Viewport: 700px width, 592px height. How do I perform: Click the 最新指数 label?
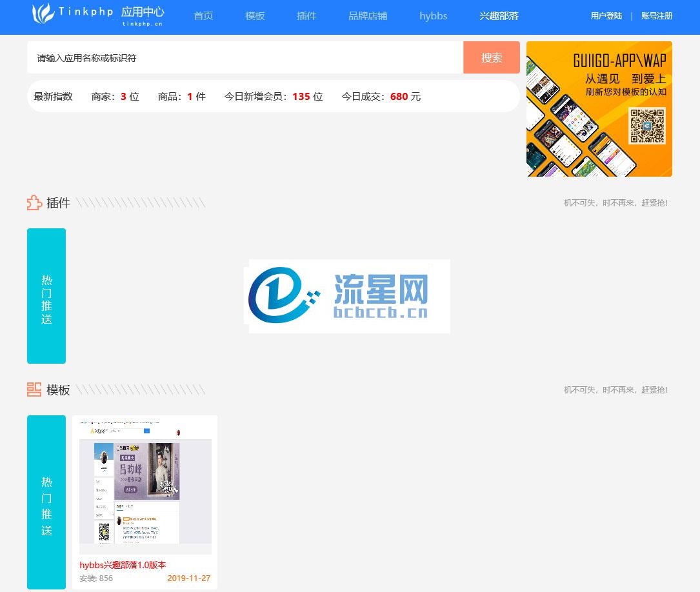pos(53,96)
